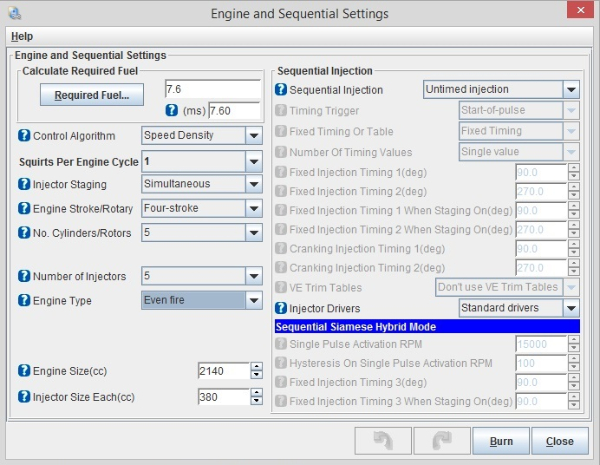Screen dimensions: 600x465
Task: Expand the Injector Drivers dropdown
Action: 570,308
